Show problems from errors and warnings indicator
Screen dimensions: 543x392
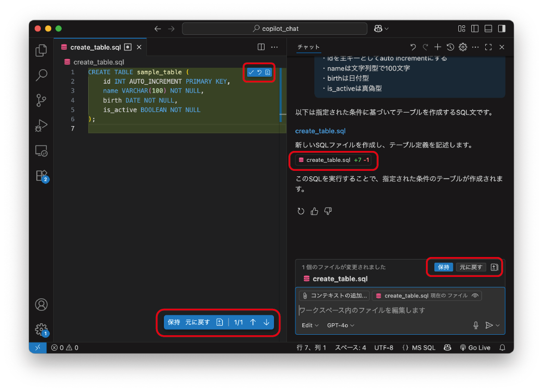pyautogui.click(x=65, y=348)
